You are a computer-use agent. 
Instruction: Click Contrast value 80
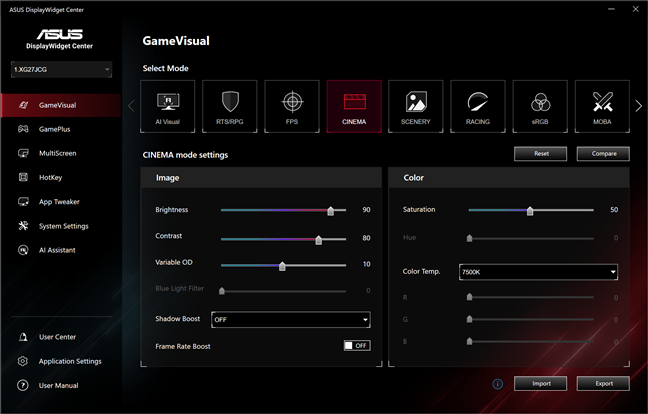tap(366, 238)
